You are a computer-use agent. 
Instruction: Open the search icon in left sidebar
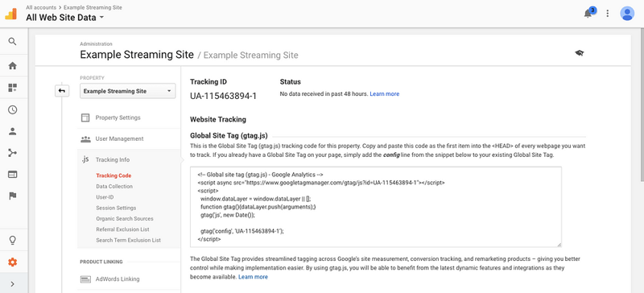click(x=12, y=42)
